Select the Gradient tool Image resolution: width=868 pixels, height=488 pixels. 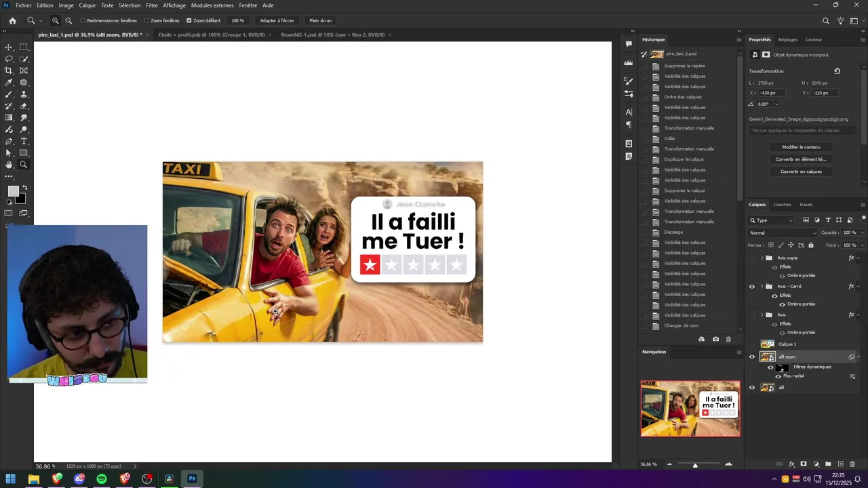coord(9,117)
